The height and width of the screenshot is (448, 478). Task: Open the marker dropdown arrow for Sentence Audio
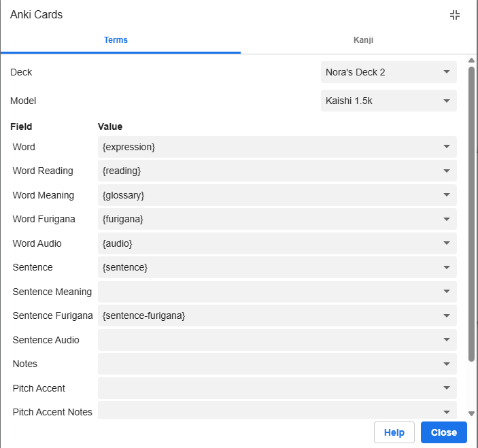447,340
